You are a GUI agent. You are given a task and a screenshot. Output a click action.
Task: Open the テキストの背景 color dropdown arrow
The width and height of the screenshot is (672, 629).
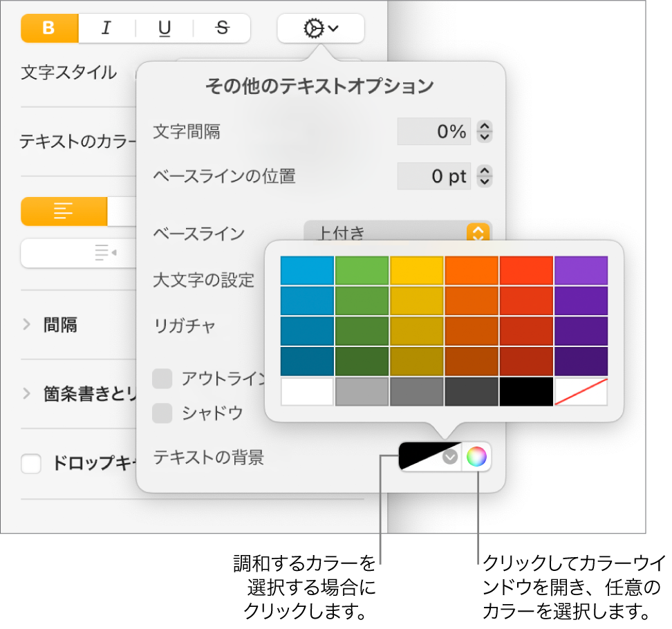pos(449,457)
